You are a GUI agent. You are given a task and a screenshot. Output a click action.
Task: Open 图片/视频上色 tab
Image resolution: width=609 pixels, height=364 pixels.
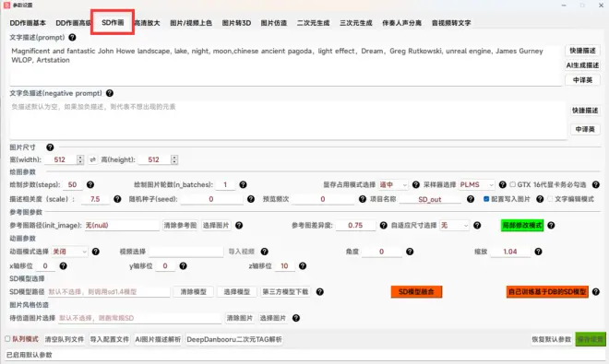[x=191, y=23]
